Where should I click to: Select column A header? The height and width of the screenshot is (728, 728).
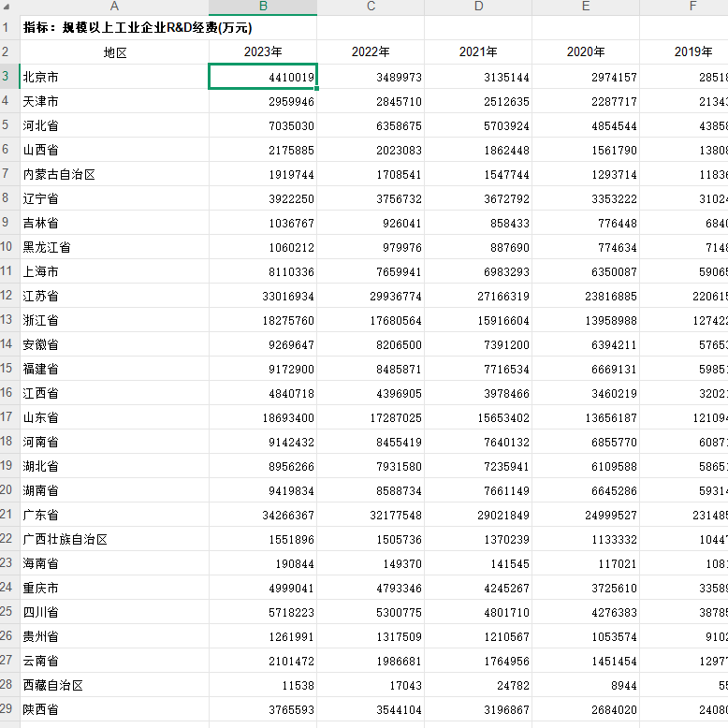pos(114,7)
